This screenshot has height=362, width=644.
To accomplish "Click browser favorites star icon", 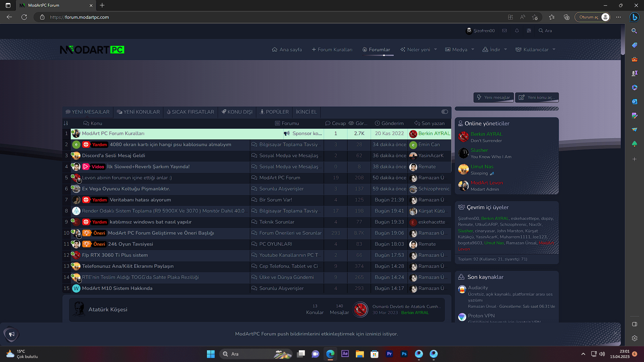I will pyautogui.click(x=552, y=17).
